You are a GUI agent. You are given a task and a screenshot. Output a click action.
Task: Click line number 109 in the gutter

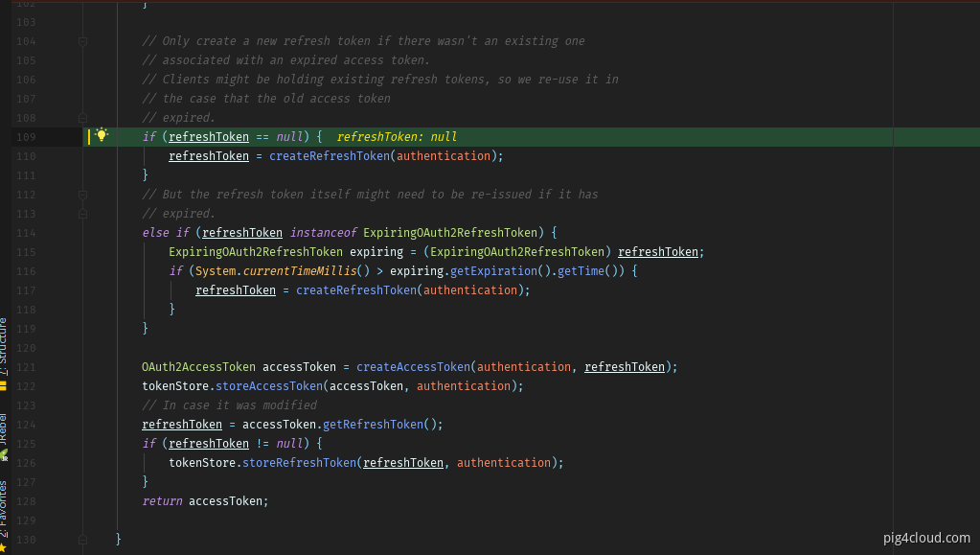click(26, 137)
